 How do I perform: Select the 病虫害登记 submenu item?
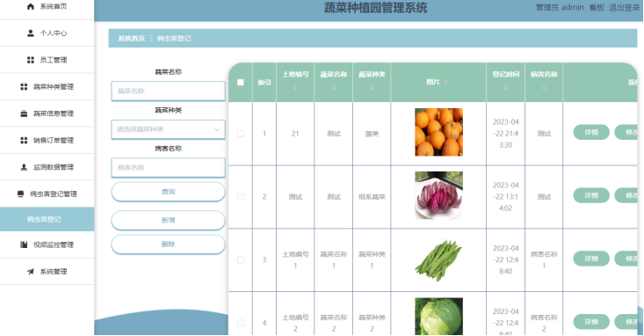tap(47, 220)
